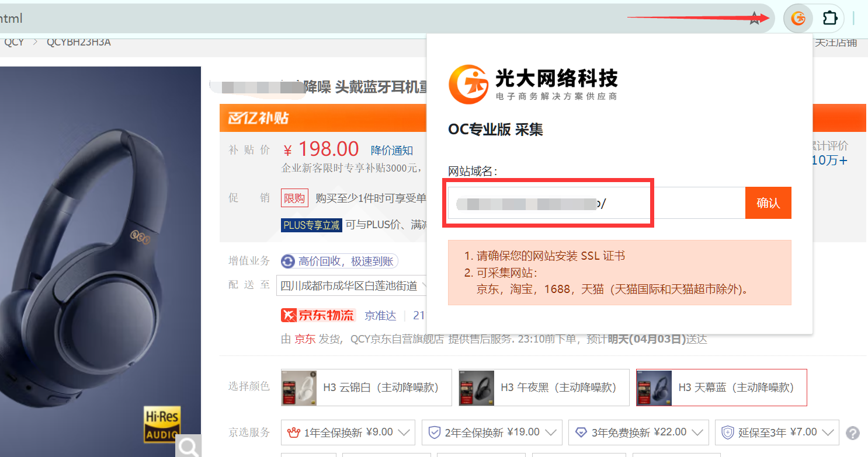868x457 pixels.
Task: Click the 高价回收，极速到账 link
Action: [x=346, y=261]
